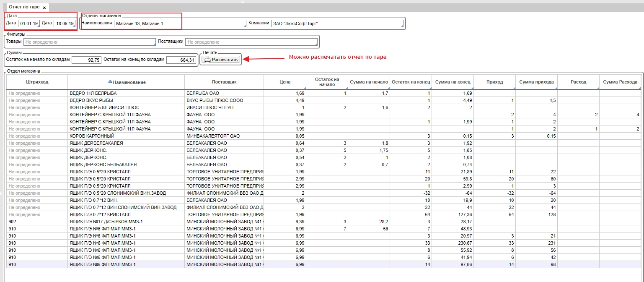The image size is (644, 282).
Task: Open the store names field "Магазин 13, Магазин 1"
Action: [x=180, y=23]
